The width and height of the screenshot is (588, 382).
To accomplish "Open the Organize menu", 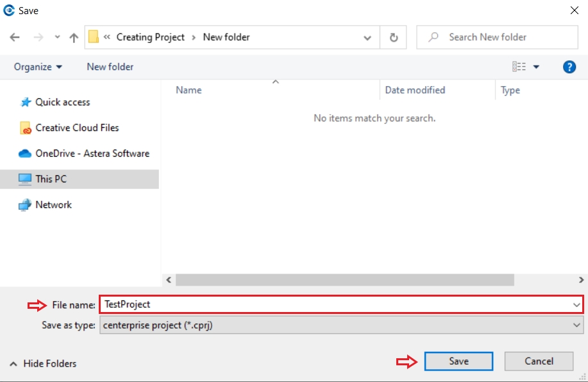I will [x=38, y=67].
